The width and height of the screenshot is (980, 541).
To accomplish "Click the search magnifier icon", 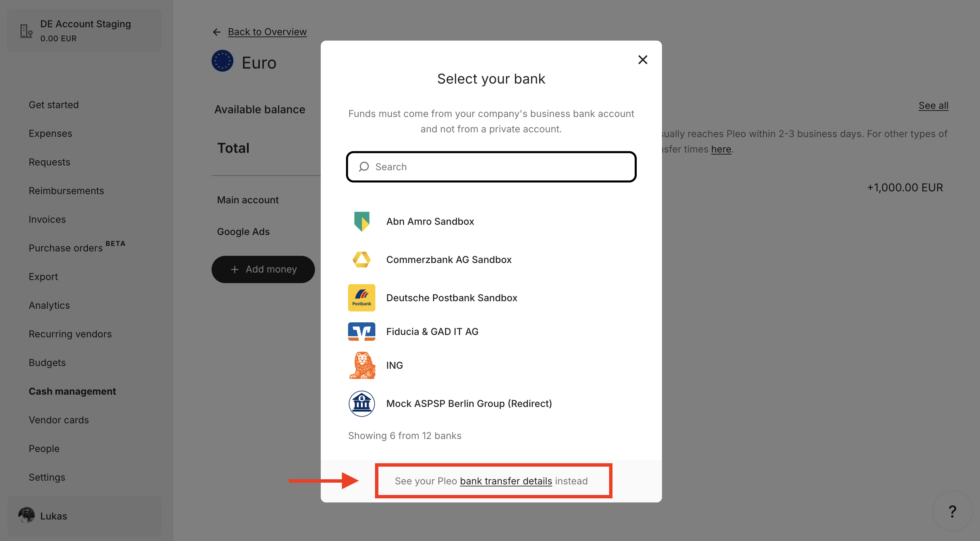I will point(364,167).
